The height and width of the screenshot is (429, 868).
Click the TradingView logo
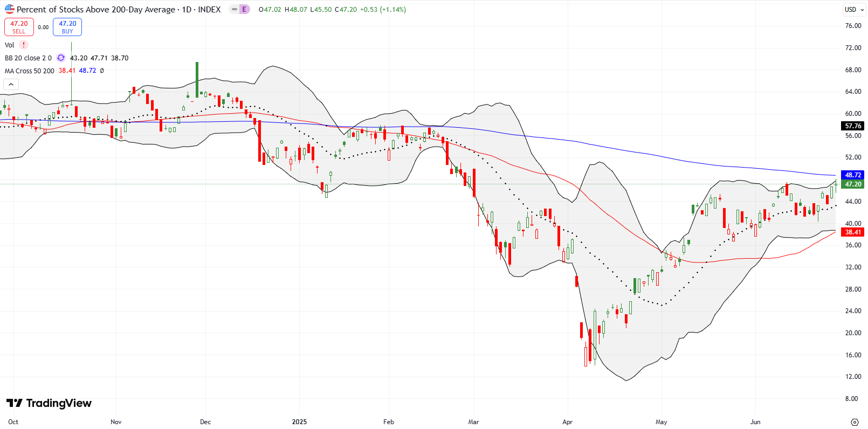(x=49, y=403)
